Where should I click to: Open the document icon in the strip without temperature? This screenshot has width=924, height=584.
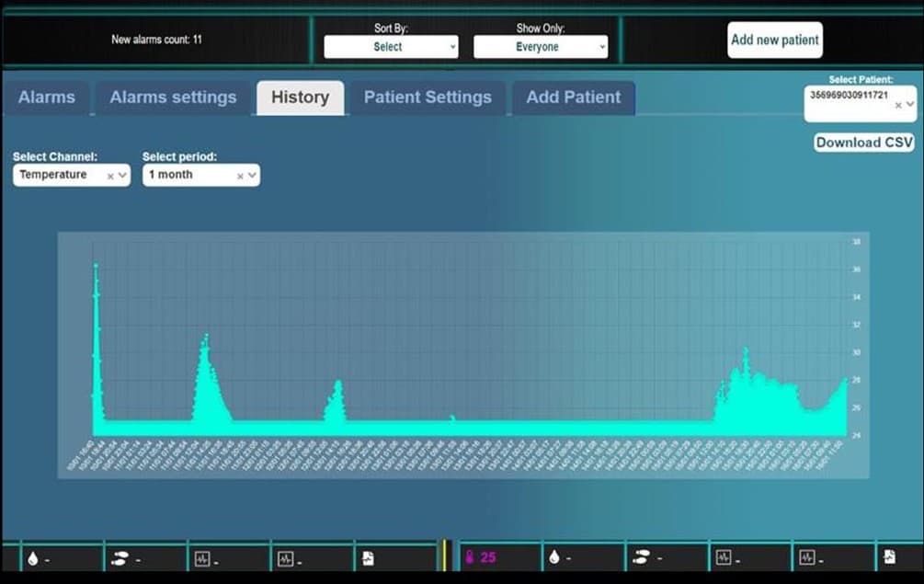click(x=368, y=558)
